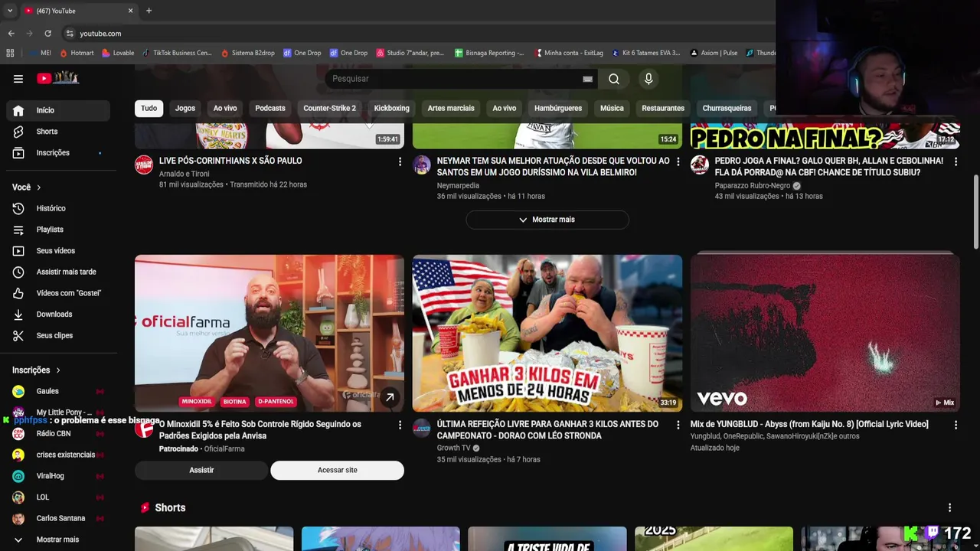Image resolution: width=980 pixels, height=551 pixels.
Task: Select the Counter-Strike 2 filter chip
Action: click(x=329, y=108)
